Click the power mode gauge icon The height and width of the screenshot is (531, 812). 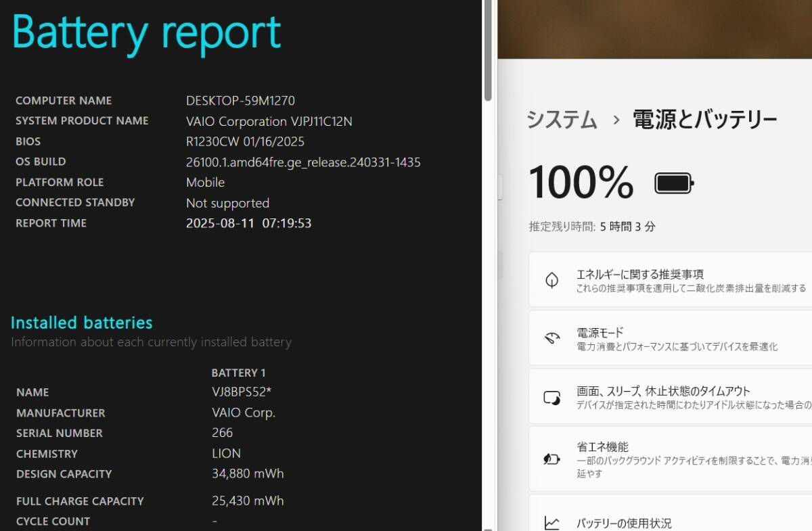(x=552, y=338)
